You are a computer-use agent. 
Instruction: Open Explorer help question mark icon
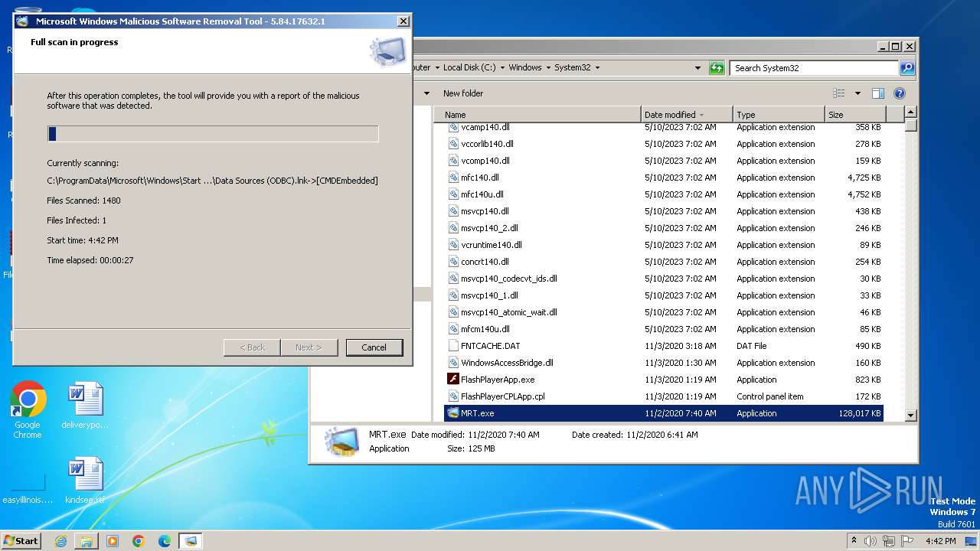(x=900, y=93)
